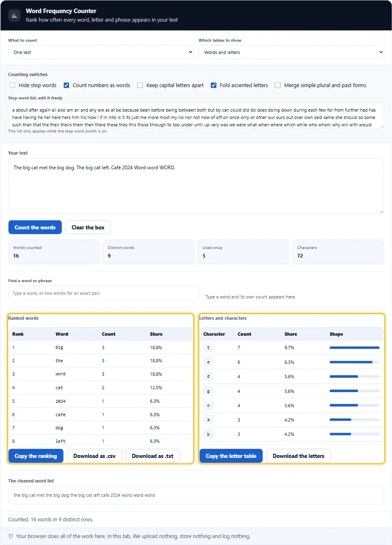Download the ranking as .csv
The width and height of the screenshot is (392, 545).
[94, 456]
